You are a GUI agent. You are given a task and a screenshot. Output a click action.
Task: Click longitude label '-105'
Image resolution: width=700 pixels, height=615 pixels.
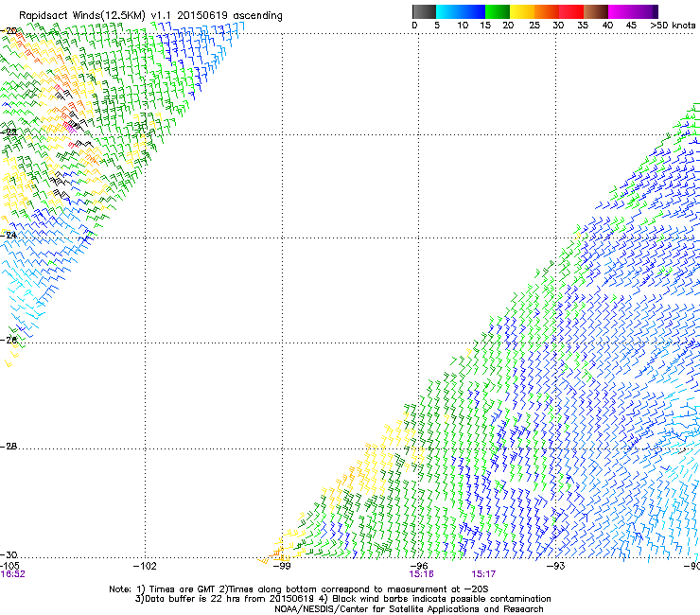[x=9, y=566]
